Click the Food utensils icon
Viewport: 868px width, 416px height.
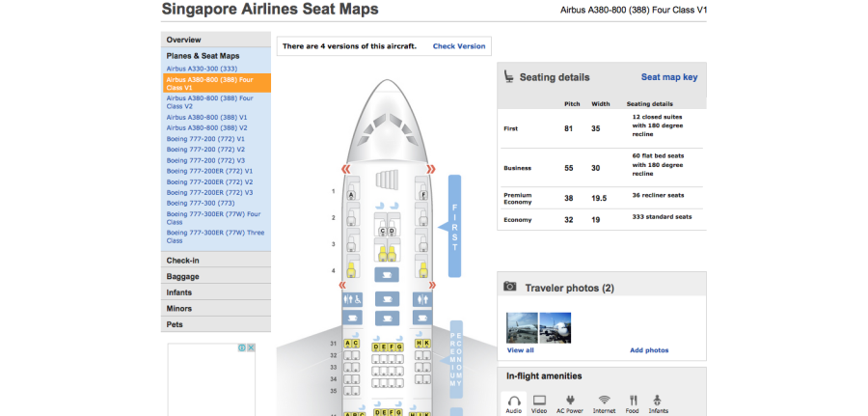(633, 400)
